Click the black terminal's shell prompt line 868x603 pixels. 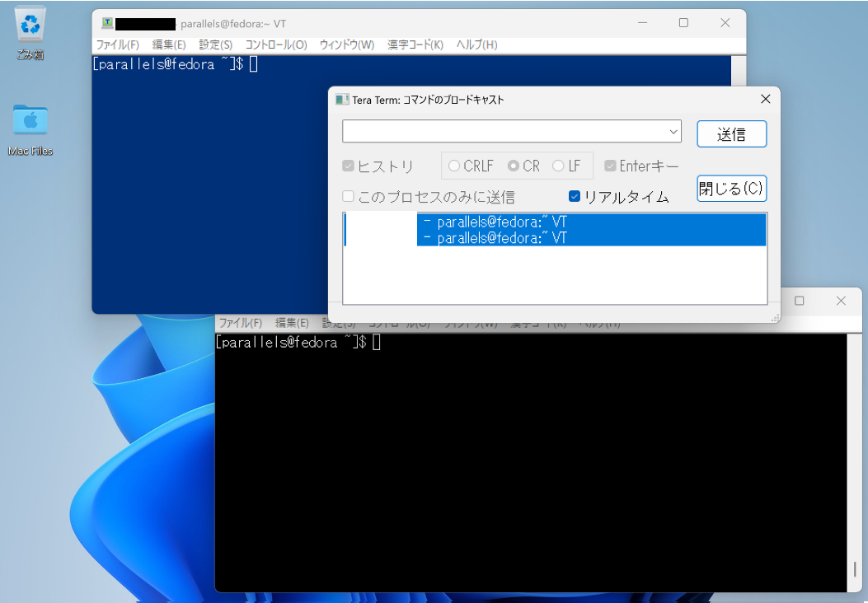(x=298, y=343)
